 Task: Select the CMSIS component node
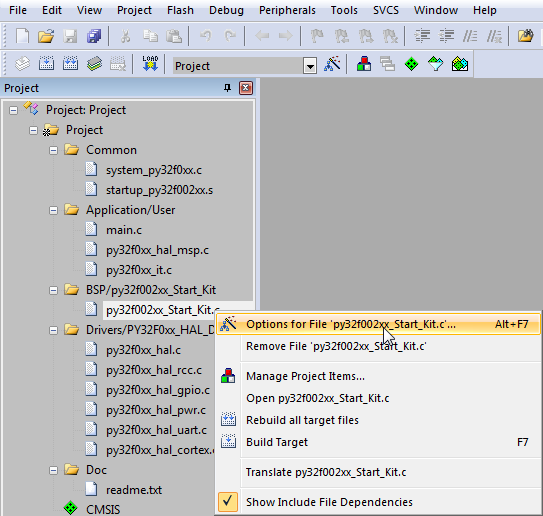103,509
